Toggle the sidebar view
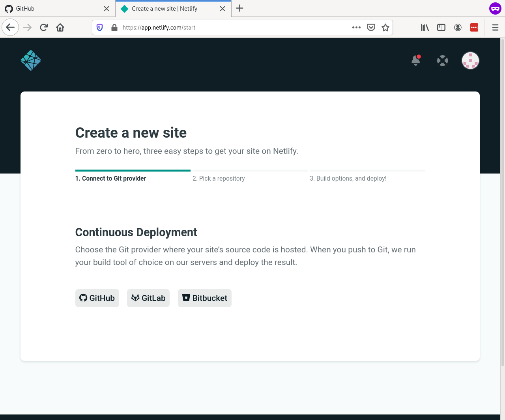Image resolution: width=505 pixels, height=420 pixels. click(441, 27)
